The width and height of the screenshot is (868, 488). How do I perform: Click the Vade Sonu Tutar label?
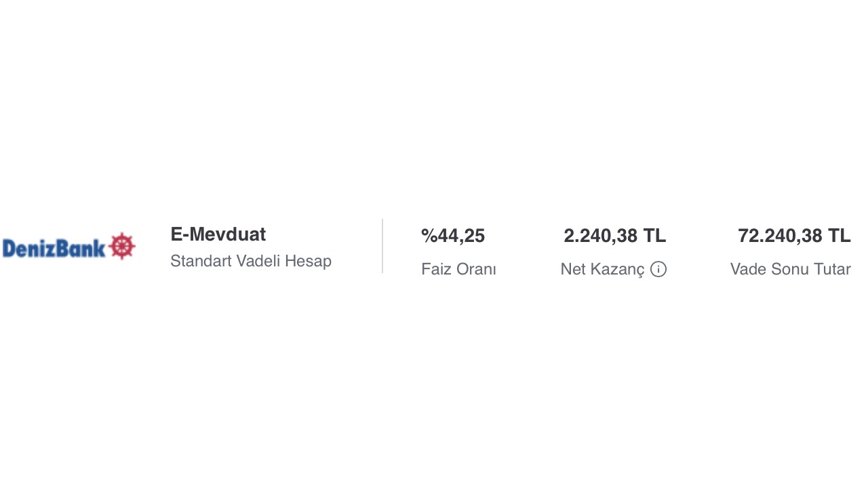pos(790,269)
